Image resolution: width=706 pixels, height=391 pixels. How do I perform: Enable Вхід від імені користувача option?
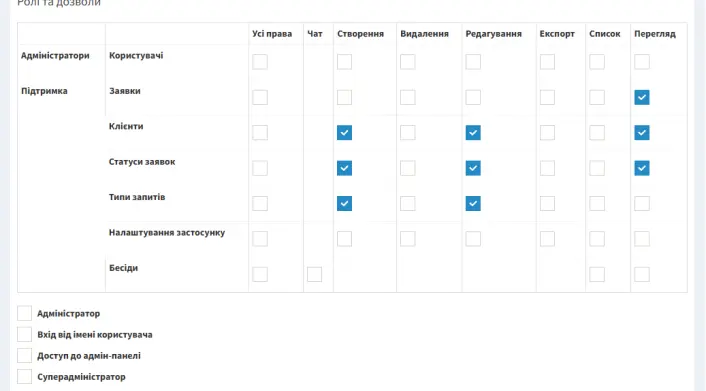[x=24, y=334]
